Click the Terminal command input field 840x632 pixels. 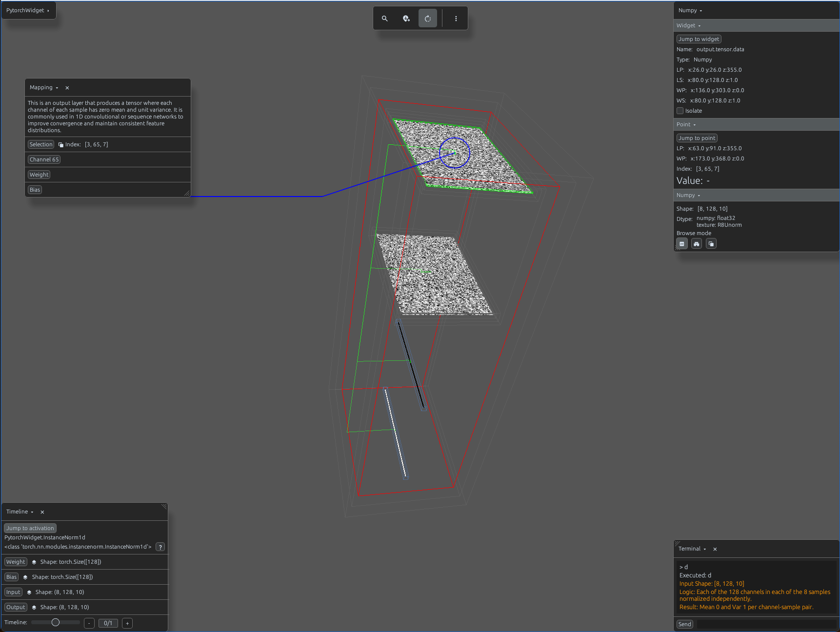pyautogui.click(x=766, y=624)
